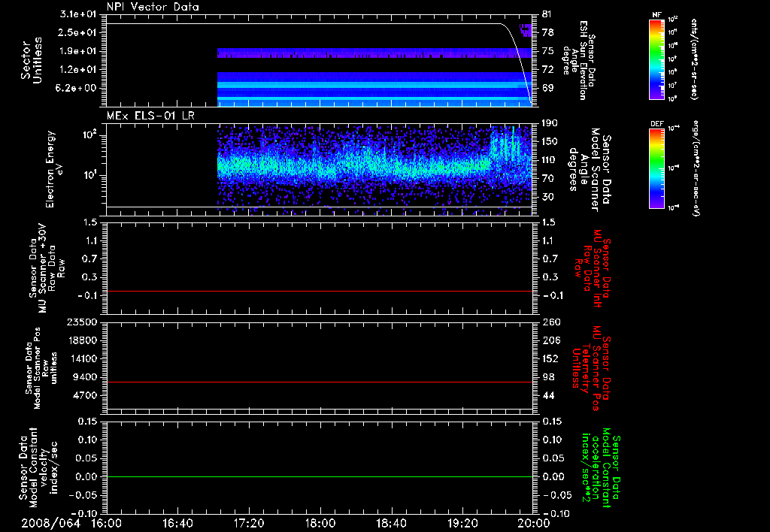770x532 pixels.
Task: Click the red 'MU Scanner Inh Raw Data' label
Action: [x=591, y=268]
